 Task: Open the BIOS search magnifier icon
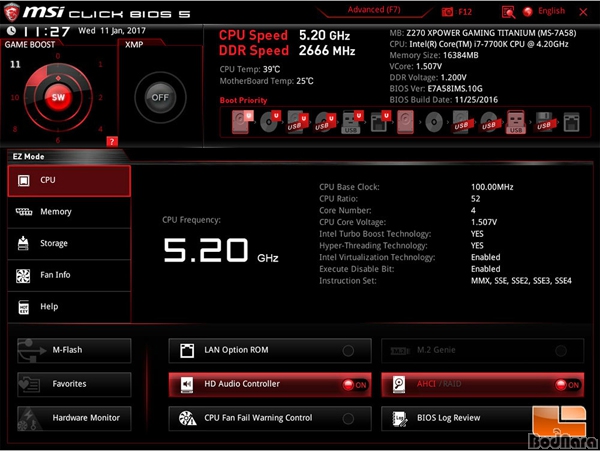click(x=509, y=12)
